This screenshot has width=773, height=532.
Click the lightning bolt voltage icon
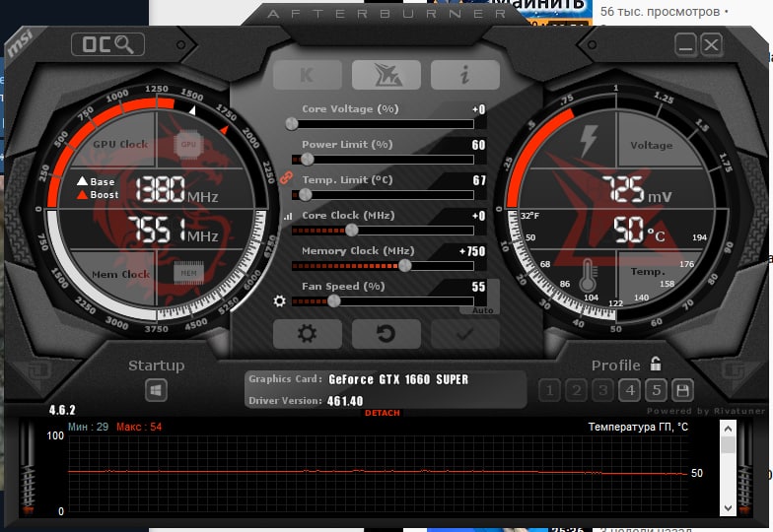[589, 141]
